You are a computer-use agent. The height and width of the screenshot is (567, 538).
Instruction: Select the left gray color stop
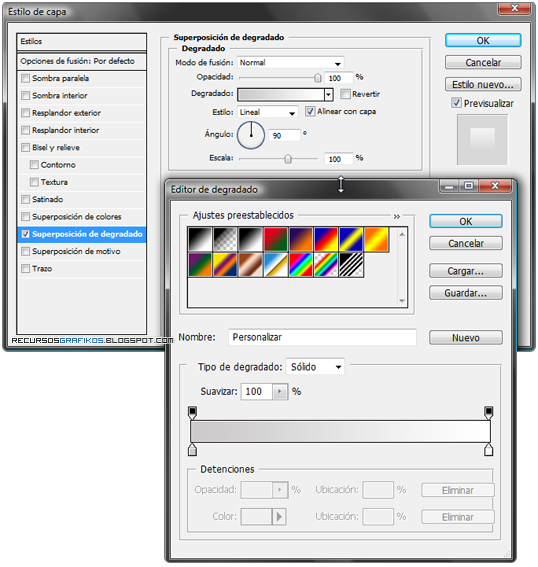coord(192,450)
